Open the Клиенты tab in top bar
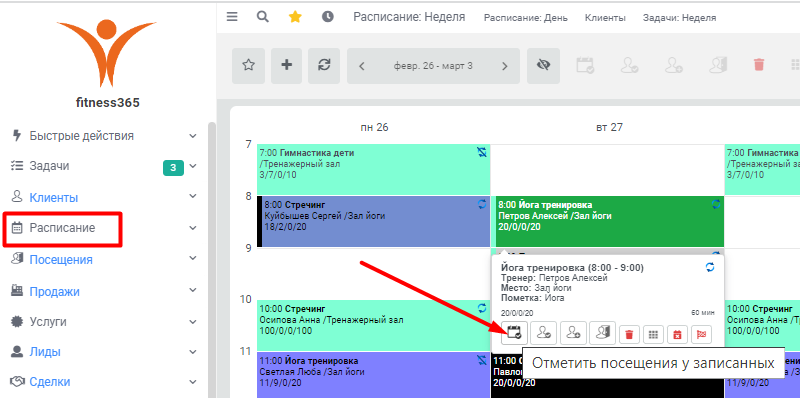This screenshot has height=398, width=800. click(605, 18)
